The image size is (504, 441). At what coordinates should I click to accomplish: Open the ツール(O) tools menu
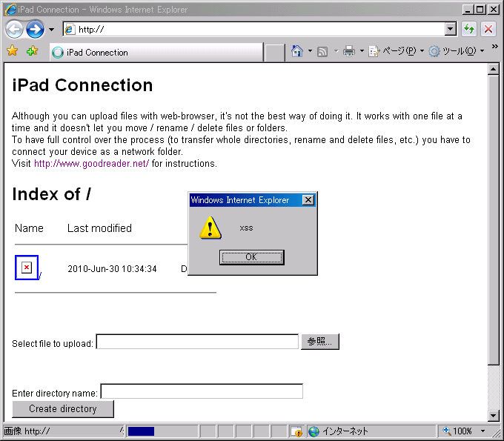457,51
